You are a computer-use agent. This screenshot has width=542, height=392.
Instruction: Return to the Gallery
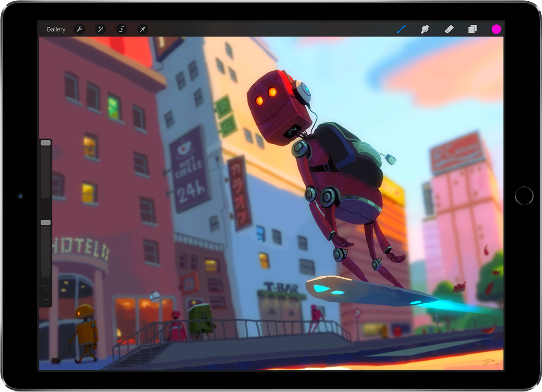click(x=56, y=29)
